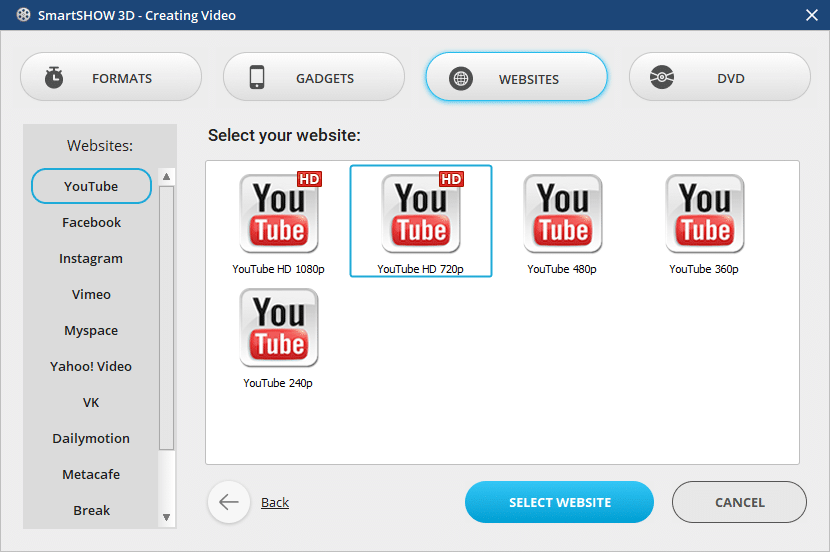The image size is (830, 552).
Task: Switch to the FORMATS tab
Action: pyautogui.click(x=111, y=77)
